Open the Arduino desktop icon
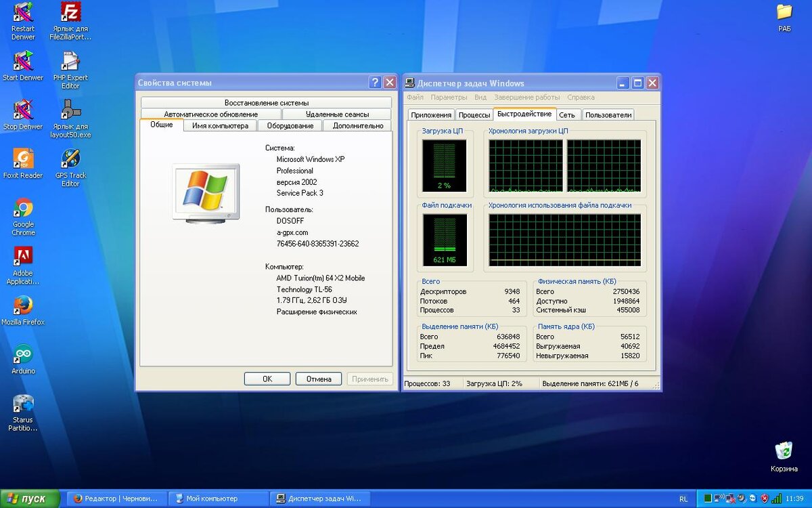812x508 pixels. click(23, 354)
